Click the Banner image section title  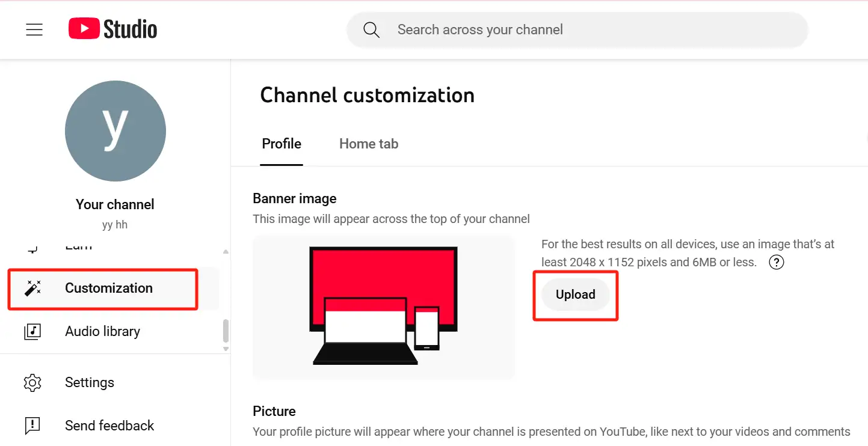295,198
